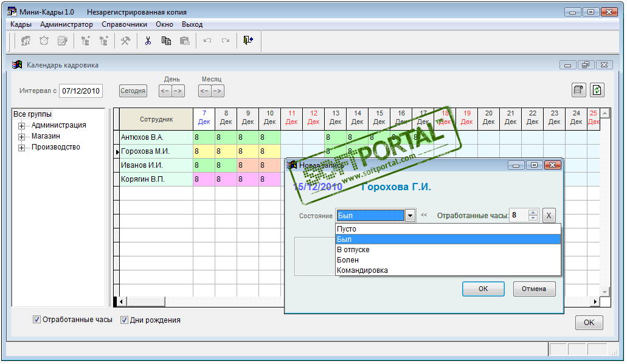This screenshot has width=627, height=364.
Task: Click the << button next to Состояние
Action: coord(424,215)
